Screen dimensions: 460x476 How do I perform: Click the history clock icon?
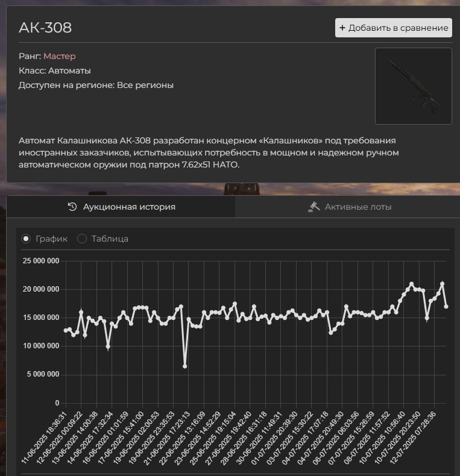tap(72, 207)
